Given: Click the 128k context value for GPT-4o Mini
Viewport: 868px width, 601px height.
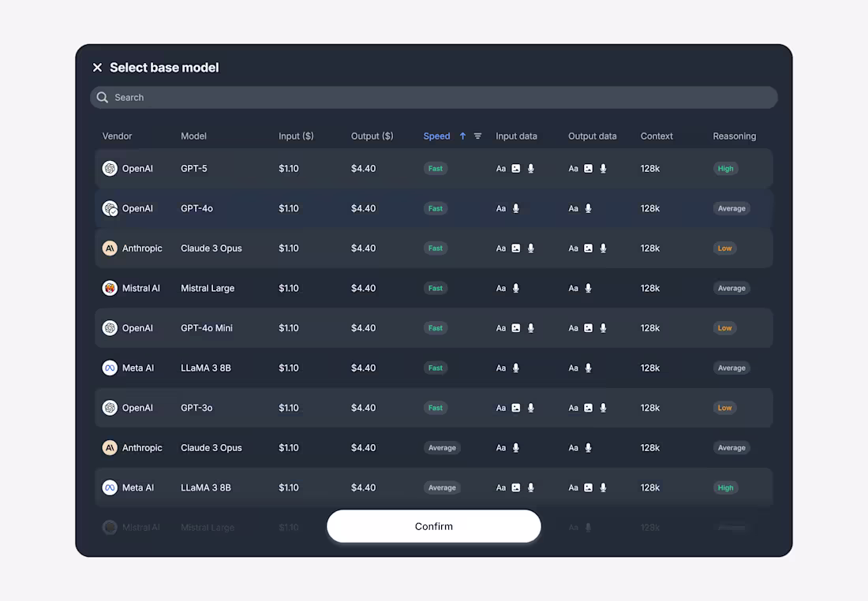Looking at the screenshot, I should [650, 328].
